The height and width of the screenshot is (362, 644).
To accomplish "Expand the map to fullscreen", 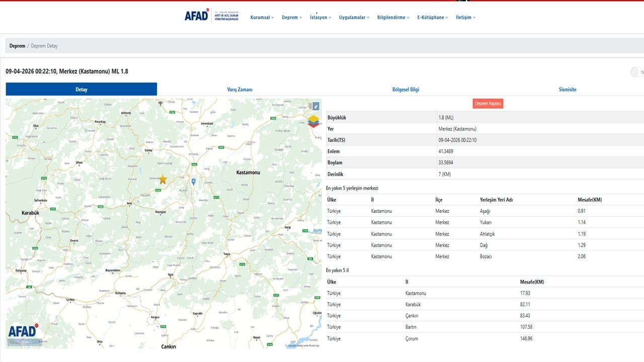I will point(315,106).
